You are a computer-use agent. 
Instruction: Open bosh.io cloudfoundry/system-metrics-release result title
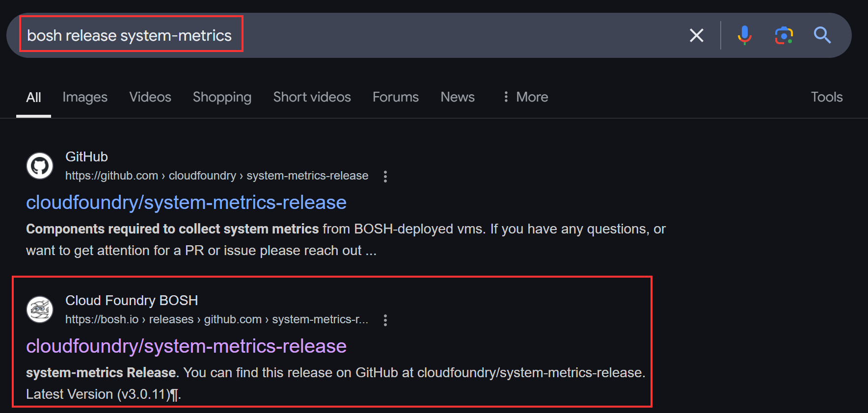coord(186,346)
